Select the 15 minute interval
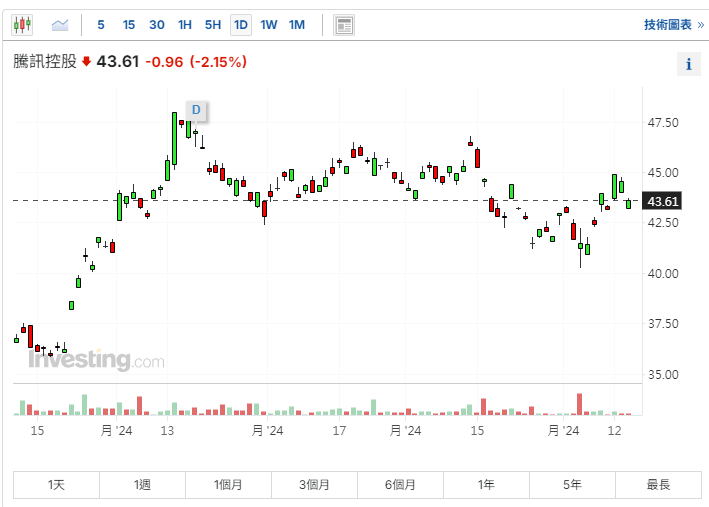This screenshot has height=507, width=709. click(129, 24)
